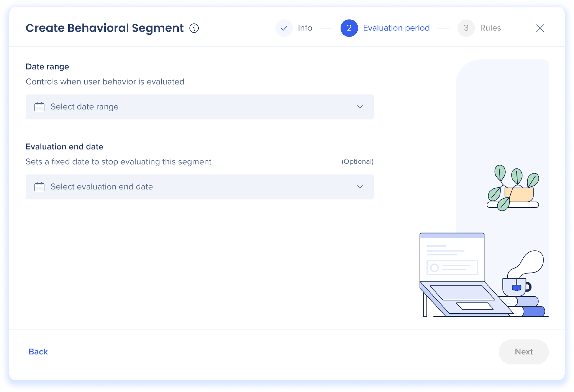Click the step 3 circle icon
The height and width of the screenshot is (392, 574).
[x=466, y=28]
